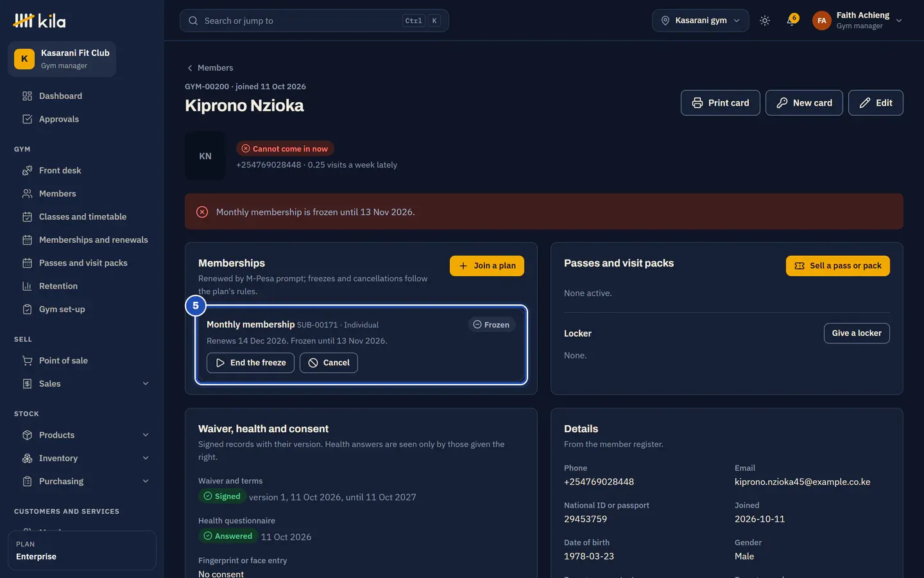Click the National ID value 29453759

tap(585, 519)
